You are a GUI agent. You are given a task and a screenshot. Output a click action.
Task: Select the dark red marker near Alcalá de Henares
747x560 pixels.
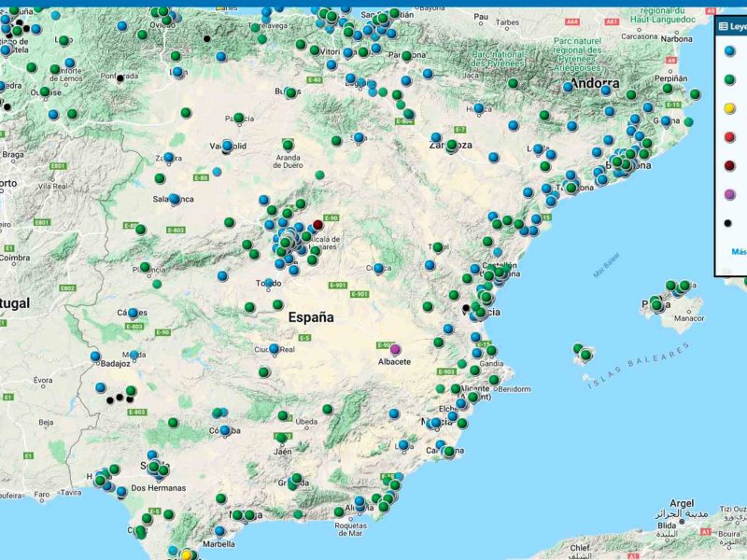click(317, 225)
